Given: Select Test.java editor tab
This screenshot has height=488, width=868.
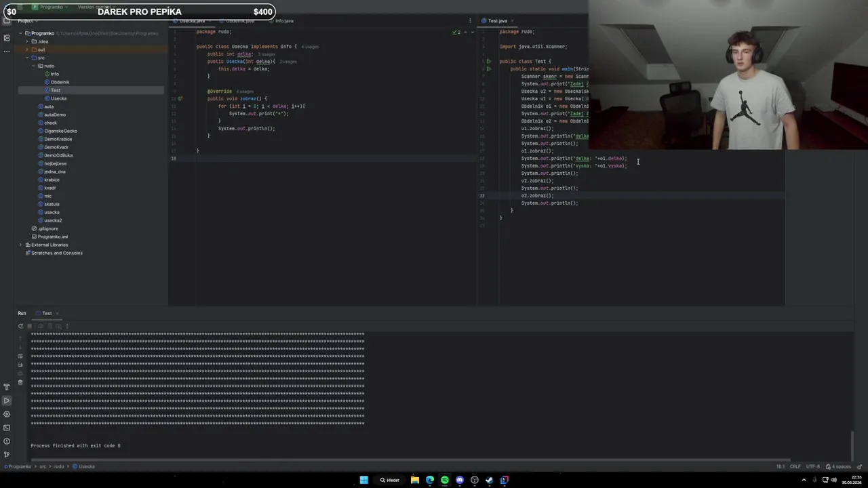Looking at the screenshot, I should tap(497, 21).
